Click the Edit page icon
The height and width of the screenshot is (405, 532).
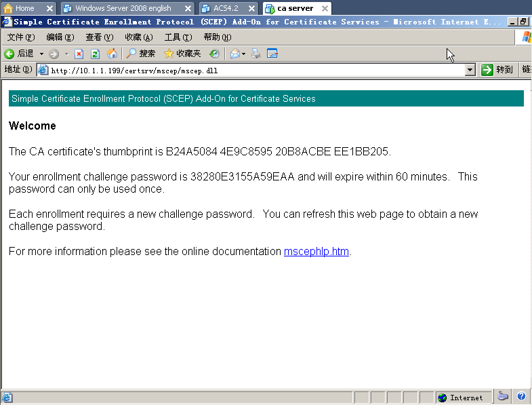click(x=272, y=54)
